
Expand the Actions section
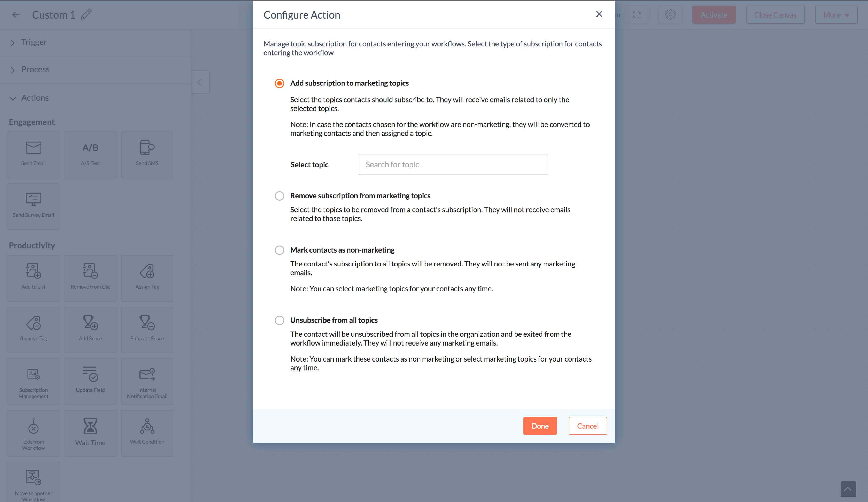[x=14, y=97]
